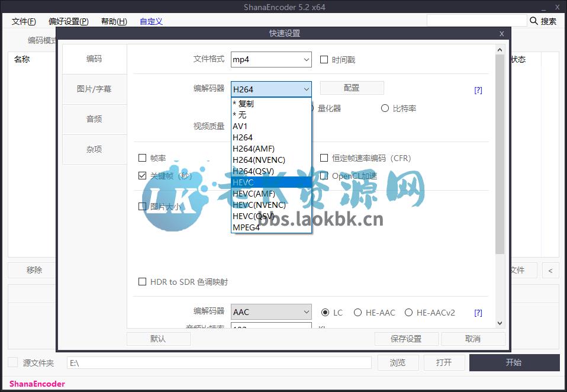Click the 取消 button
This screenshot has width=567, height=392.
point(473,339)
